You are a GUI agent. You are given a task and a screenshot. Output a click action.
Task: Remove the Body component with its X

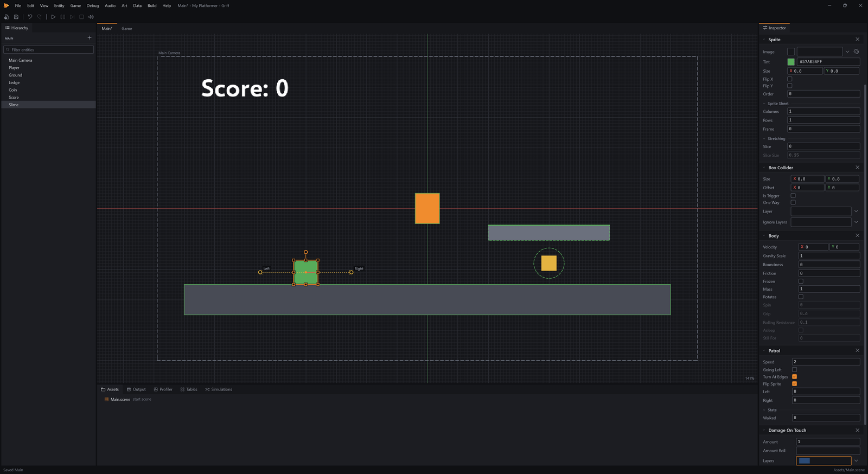[857, 235]
